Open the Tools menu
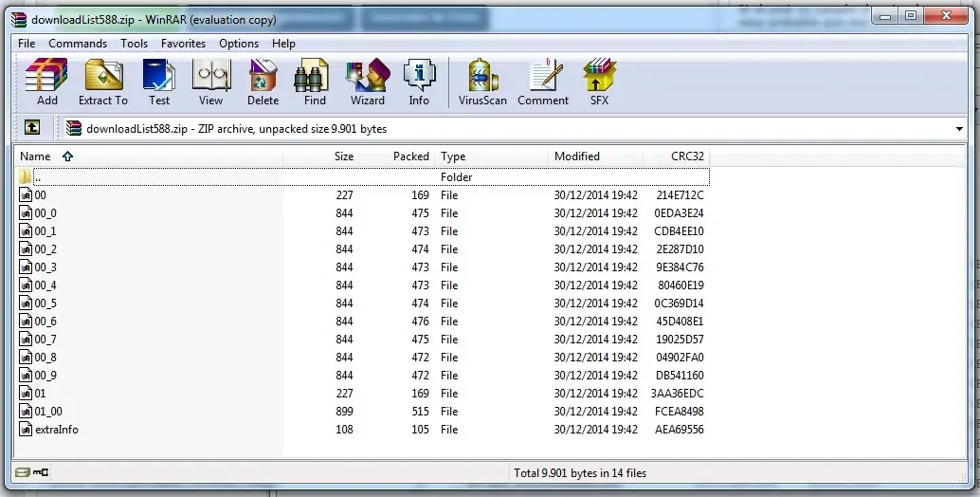The width and height of the screenshot is (980, 497). (135, 43)
